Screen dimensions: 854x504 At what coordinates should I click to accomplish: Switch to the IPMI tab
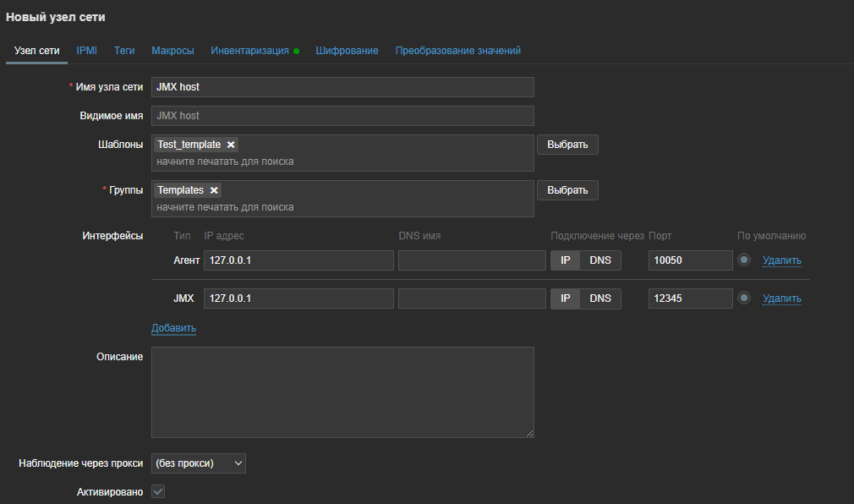[87, 51]
